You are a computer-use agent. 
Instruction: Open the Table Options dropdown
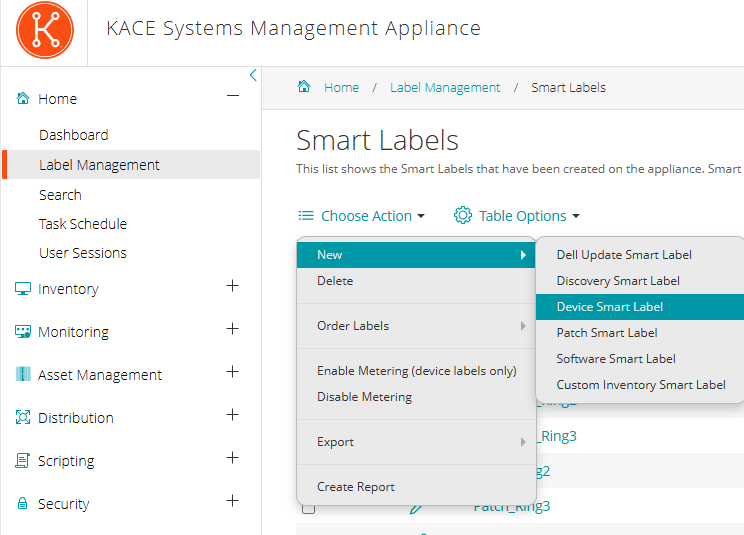point(517,216)
